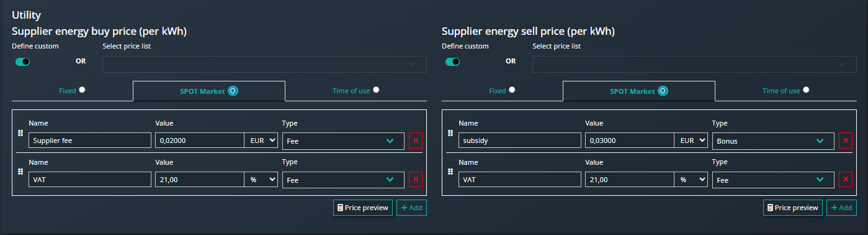This screenshot has height=235, width=868.
Task: Switch to Fixed tab in buy price
Action: 72,91
